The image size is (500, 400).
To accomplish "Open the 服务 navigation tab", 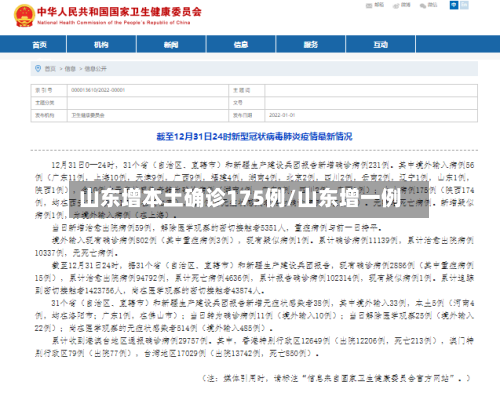I will 311,44.
